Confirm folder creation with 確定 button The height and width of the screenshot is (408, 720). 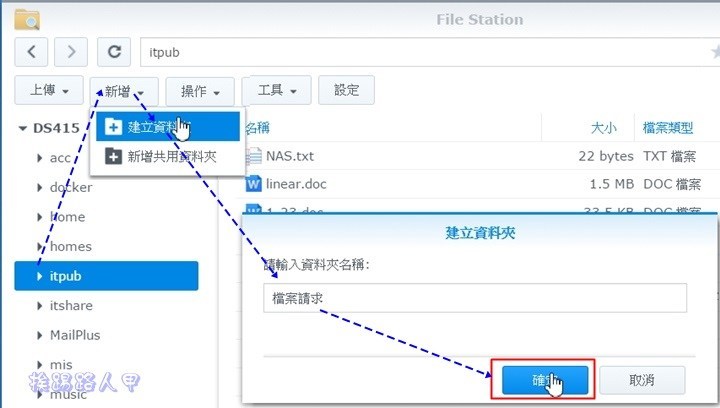tap(545, 380)
